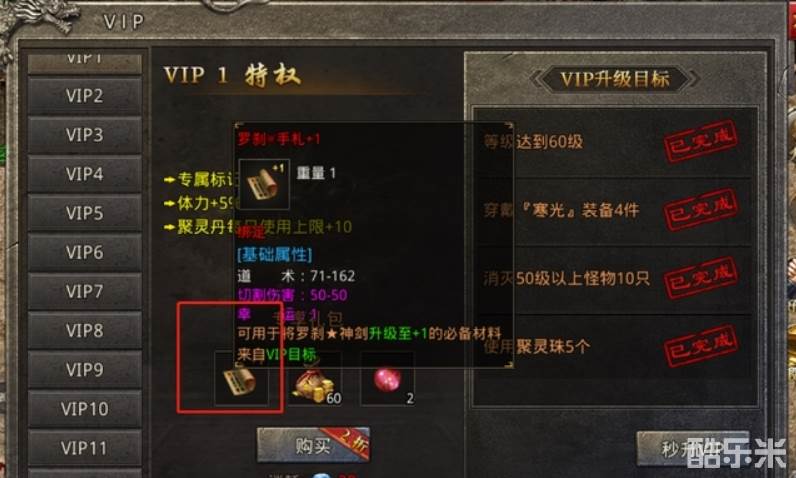Image resolution: width=796 pixels, height=478 pixels.
Task: Open the VIP2 tab
Action: point(85,95)
